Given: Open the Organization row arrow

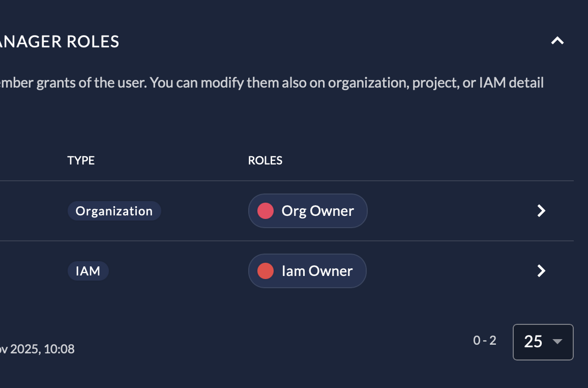Looking at the screenshot, I should click(x=541, y=211).
